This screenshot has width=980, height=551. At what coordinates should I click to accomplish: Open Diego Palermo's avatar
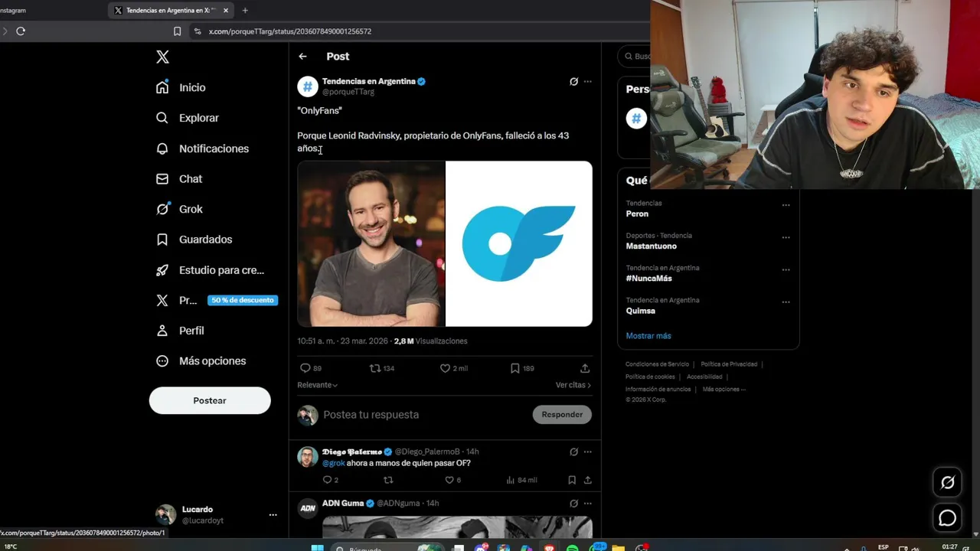point(308,457)
